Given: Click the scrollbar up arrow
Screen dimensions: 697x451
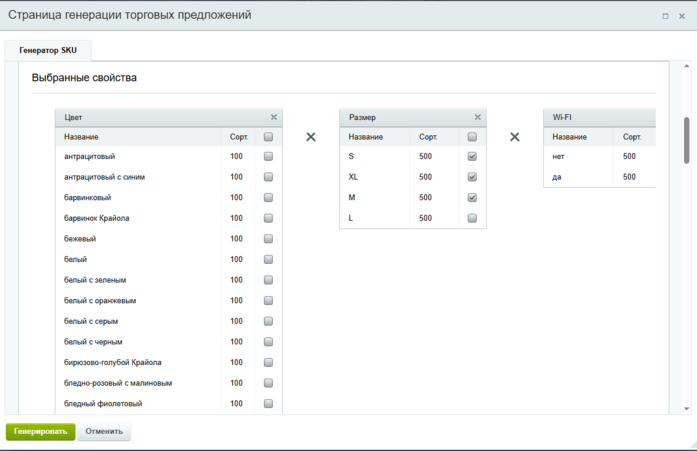Looking at the screenshot, I should 686,66.
